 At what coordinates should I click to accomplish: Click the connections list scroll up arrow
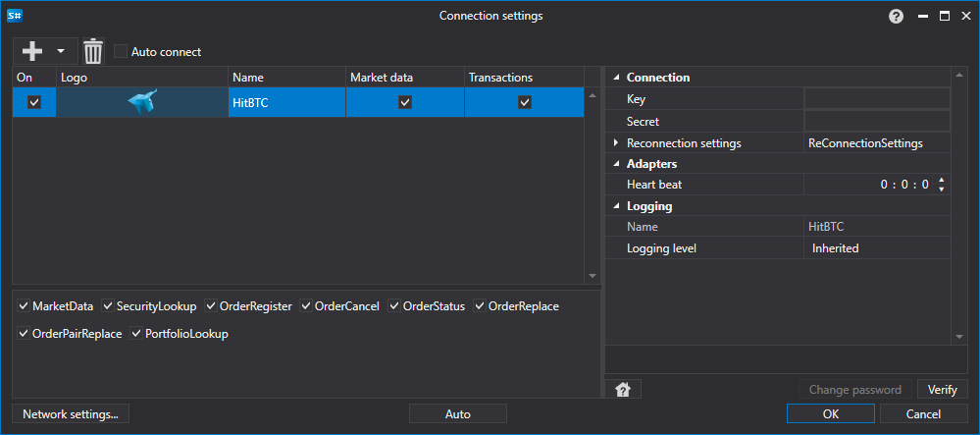[x=593, y=96]
